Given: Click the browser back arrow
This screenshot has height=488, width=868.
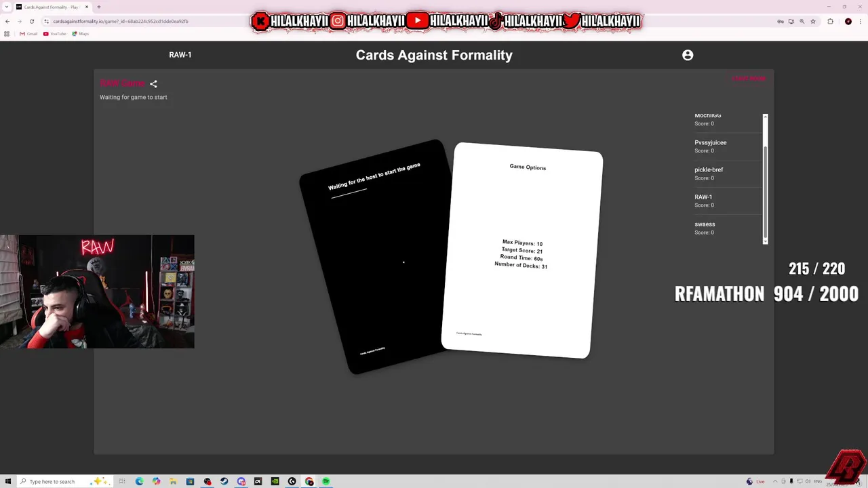Looking at the screenshot, I should point(7,21).
